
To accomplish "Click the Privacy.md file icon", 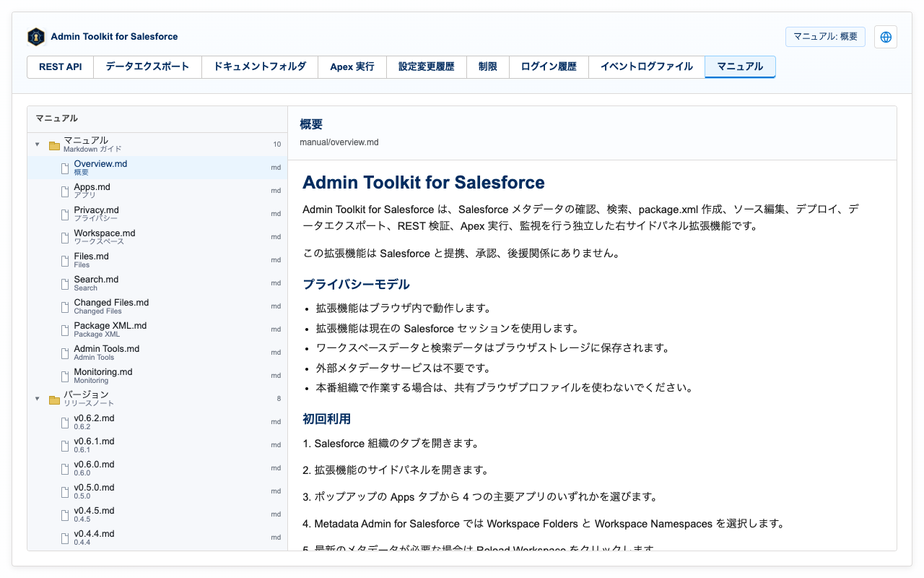I will click(x=65, y=214).
